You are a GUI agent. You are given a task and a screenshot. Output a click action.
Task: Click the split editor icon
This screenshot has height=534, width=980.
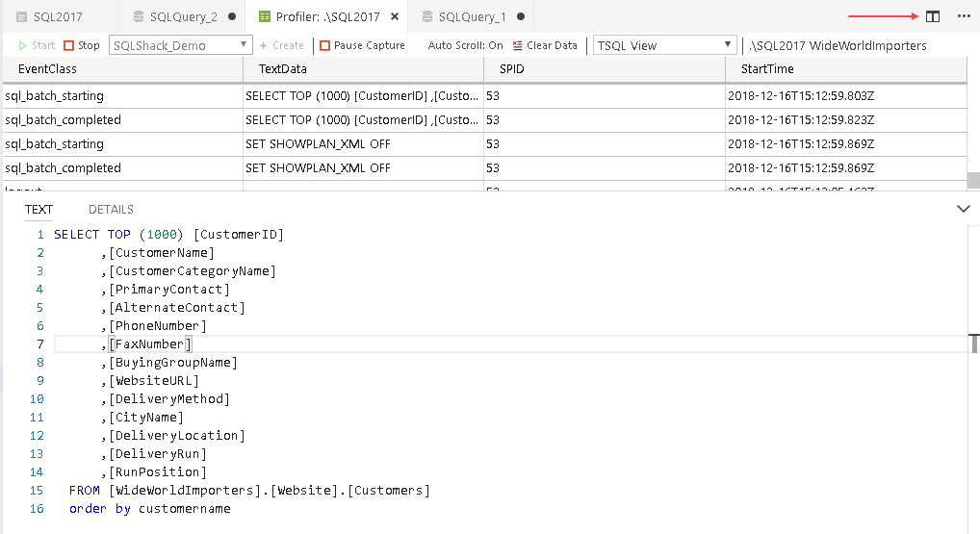tap(932, 16)
